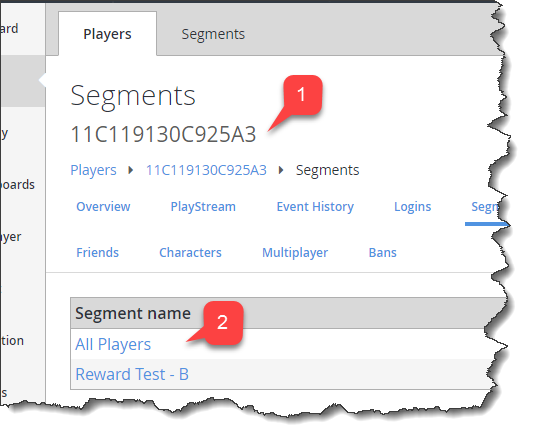Go to the player Overview tab
This screenshot has height=441, width=533.
point(103,206)
